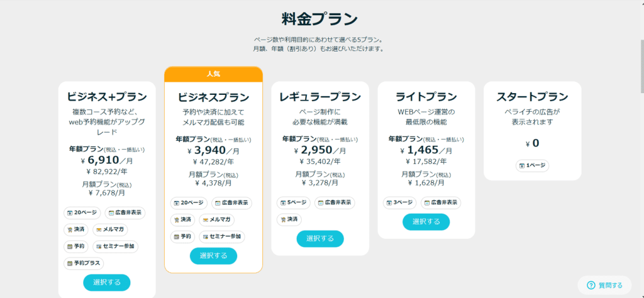Click 広告非表示 badge in ビジネスプラン card
Screen dimensions: 644x298
(232, 203)
